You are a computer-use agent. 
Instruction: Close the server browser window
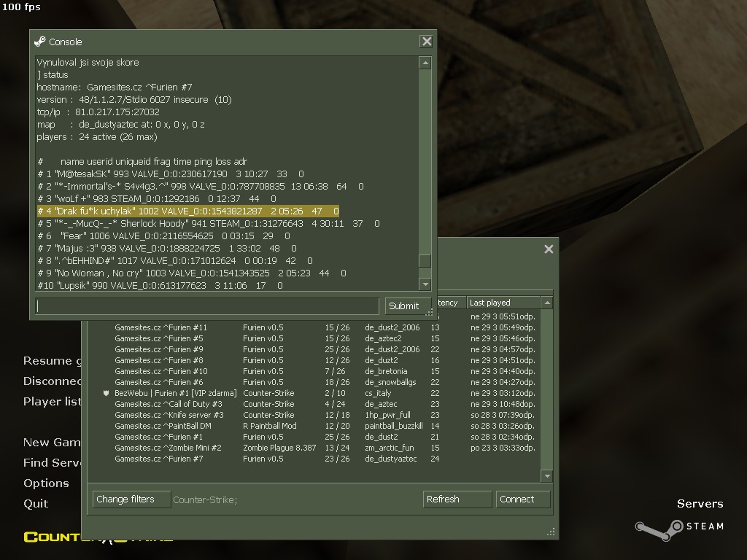tap(549, 249)
